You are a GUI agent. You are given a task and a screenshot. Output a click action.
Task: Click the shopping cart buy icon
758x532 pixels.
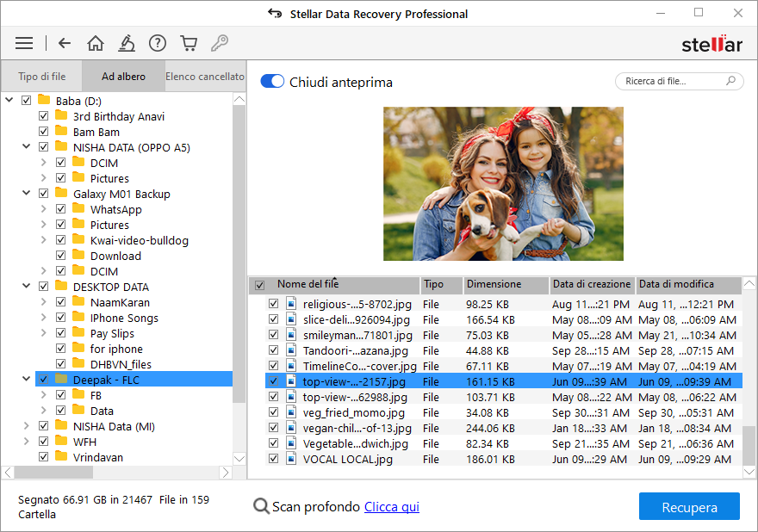(x=188, y=43)
